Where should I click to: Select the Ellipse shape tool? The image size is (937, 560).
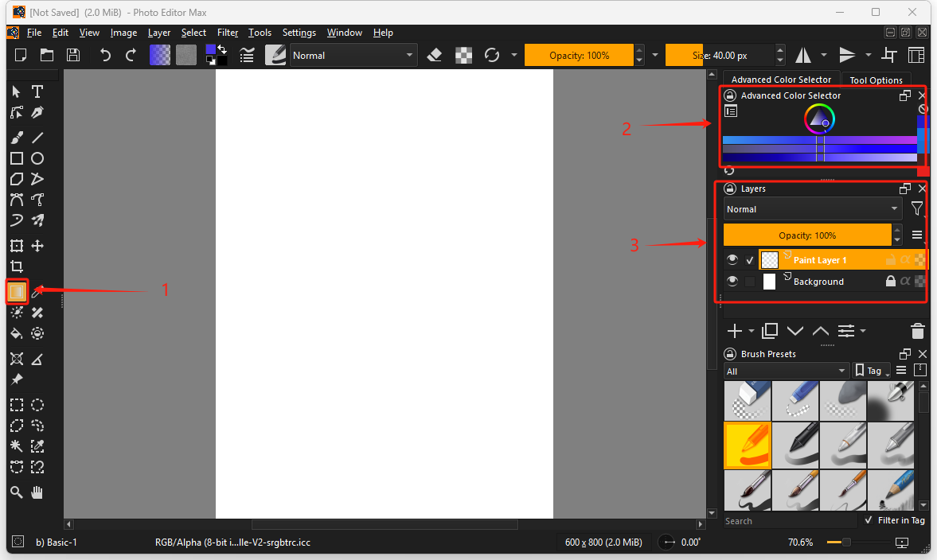(37, 158)
